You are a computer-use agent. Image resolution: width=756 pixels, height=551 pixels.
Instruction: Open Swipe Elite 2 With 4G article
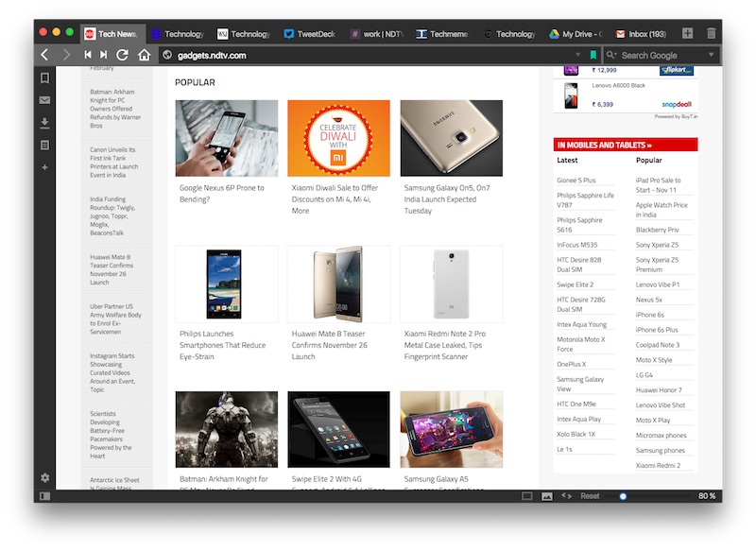point(338,482)
